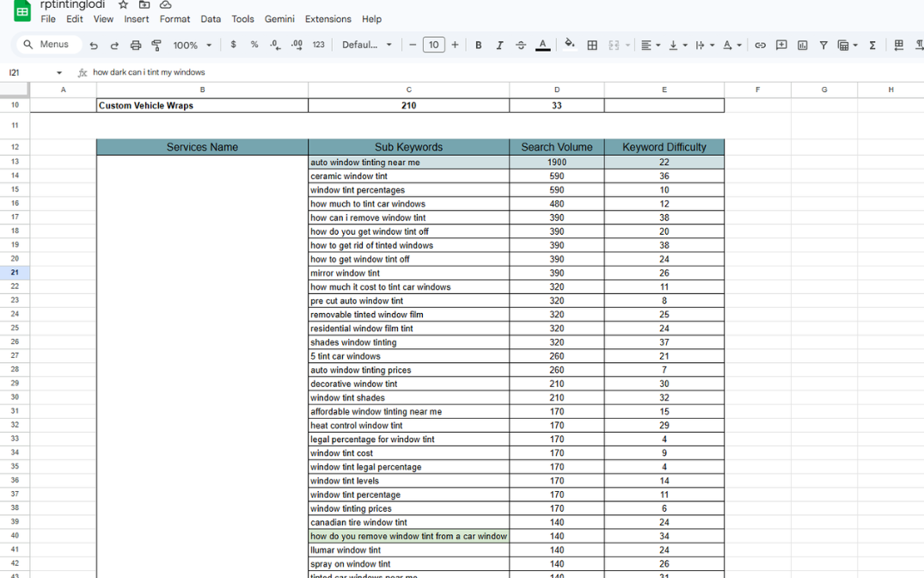The image size is (924, 578).
Task: Click the Functions sigma icon
Action: tap(872, 46)
